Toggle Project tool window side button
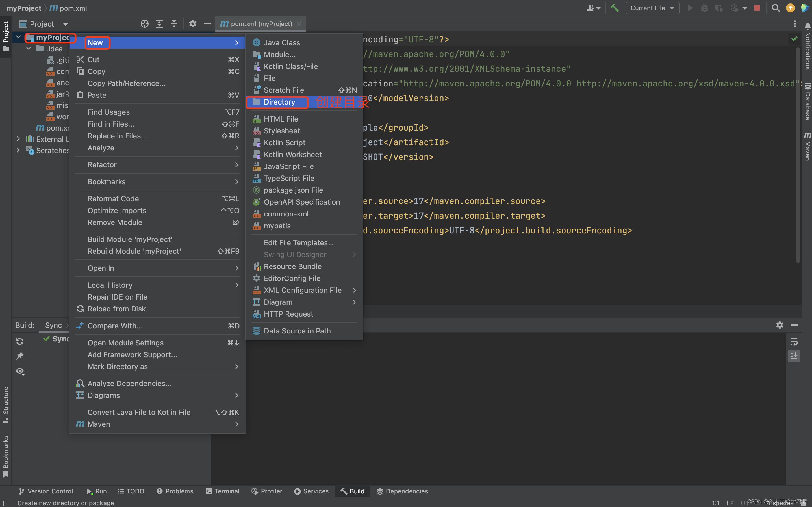Screen dimensions: 812x507 (x=6, y=36)
